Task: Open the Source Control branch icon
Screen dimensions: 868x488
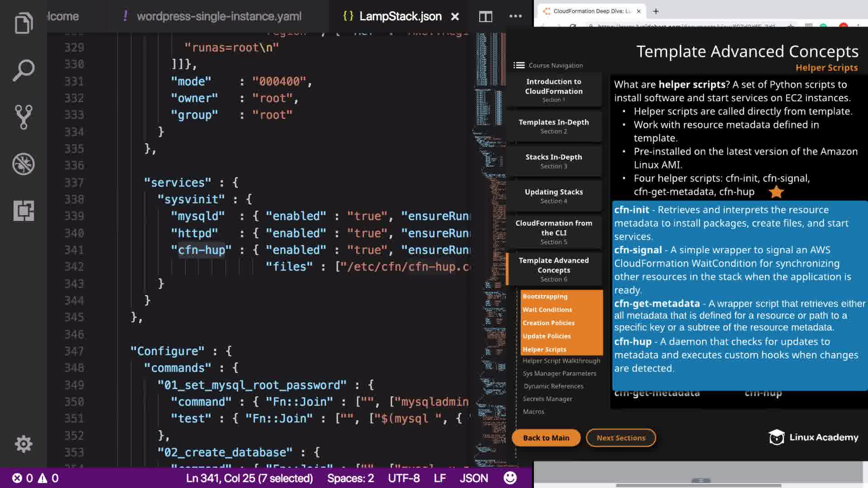Action: pyautogui.click(x=24, y=117)
